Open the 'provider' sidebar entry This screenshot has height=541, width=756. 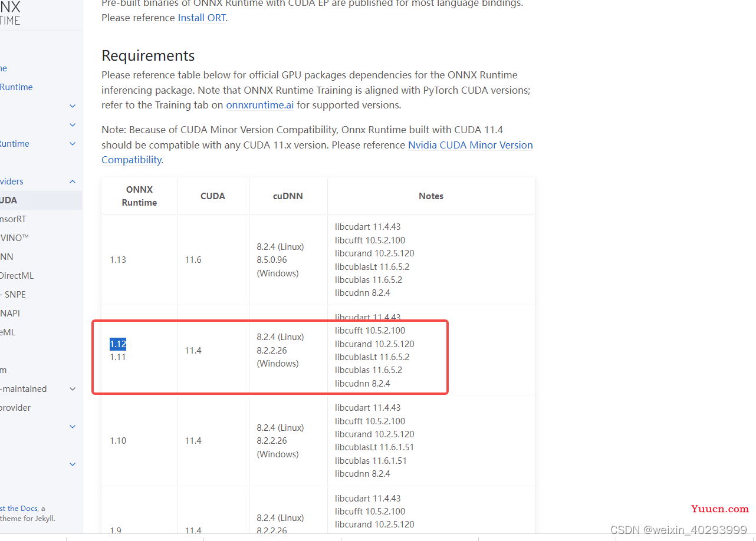(15, 408)
